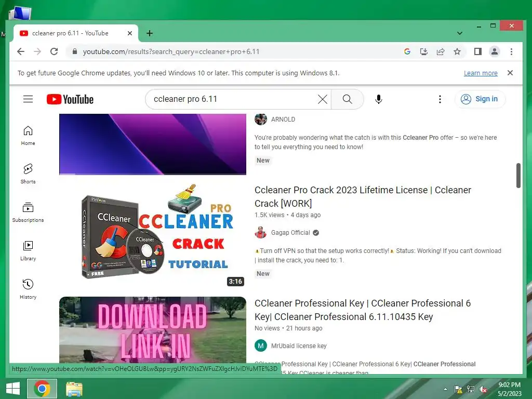Go to Home in sidebar

28,136
